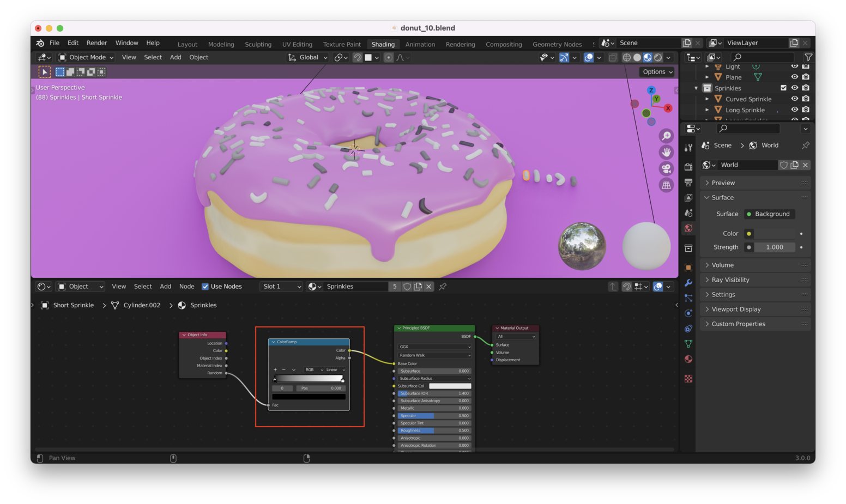
Task: Open the Render menu
Action: pos(96,43)
